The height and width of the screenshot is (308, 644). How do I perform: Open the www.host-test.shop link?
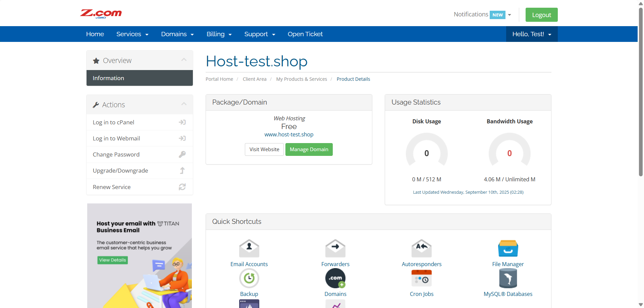coord(289,134)
